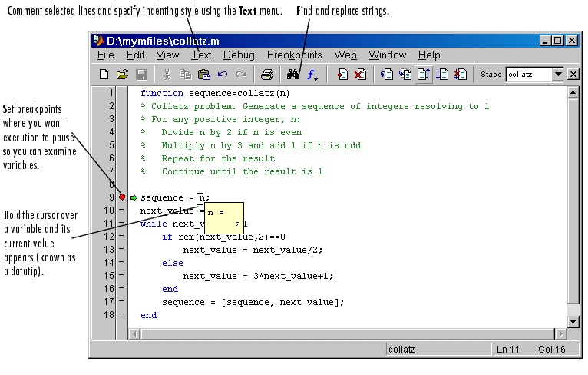Image resolution: width=588 pixels, height=375 pixels.
Task: Click 'Col 16' in the status bar
Action: click(552, 350)
